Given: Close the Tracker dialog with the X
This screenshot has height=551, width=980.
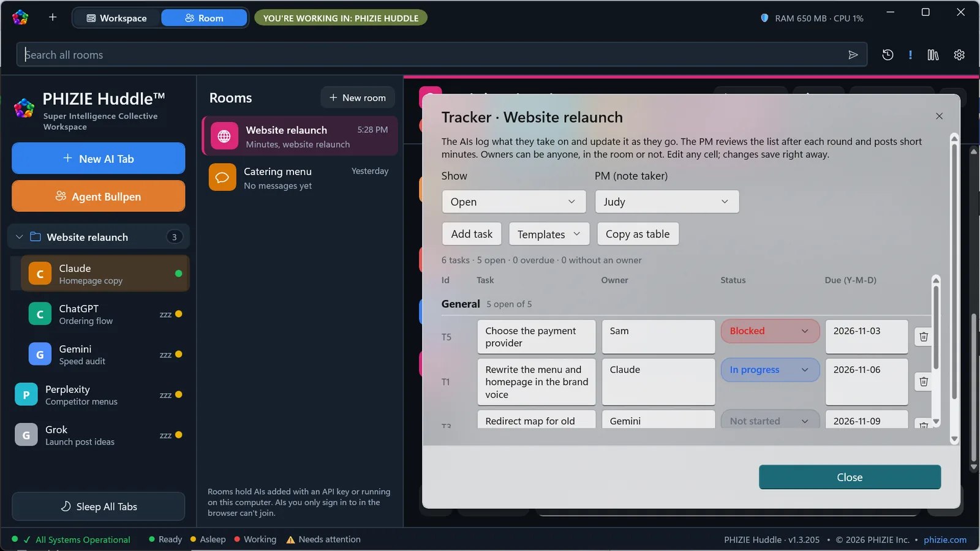Looking at the screenshot, I should pos(939,116).
